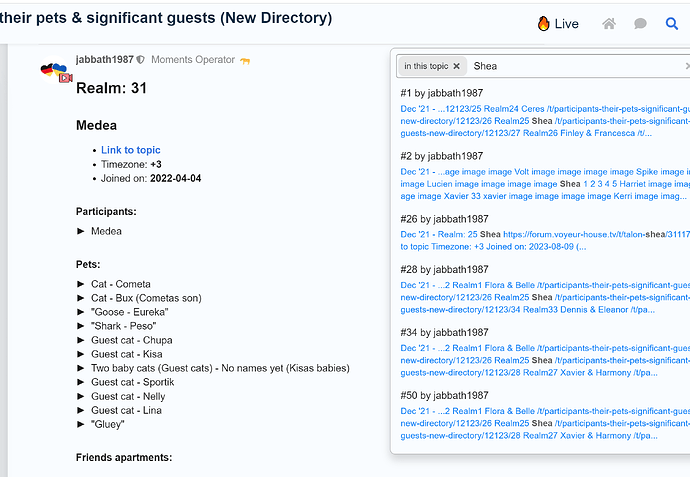Click the moderator shield icon beside jabbath1987
This screenshot has height=477, width=690.
coord(141,60)
